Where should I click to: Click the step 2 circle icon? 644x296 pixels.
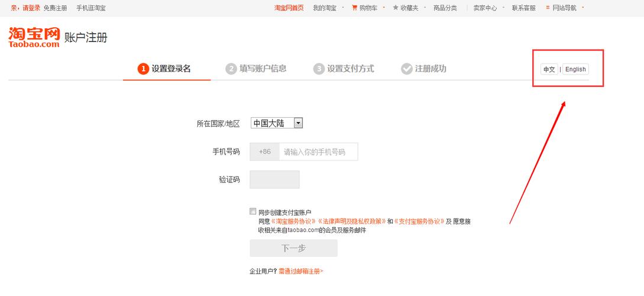(x=231, y=69)
